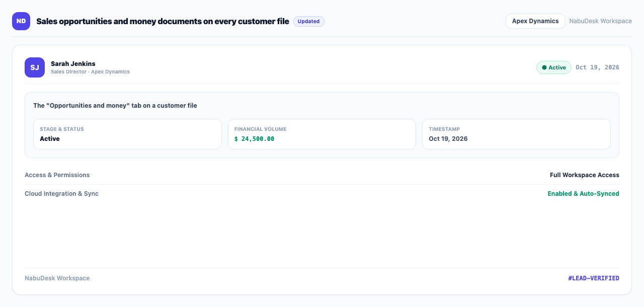Click NabuDesk Workspace footer text
The height and width of the screenshot is (307, 644).
pos(57,278)
